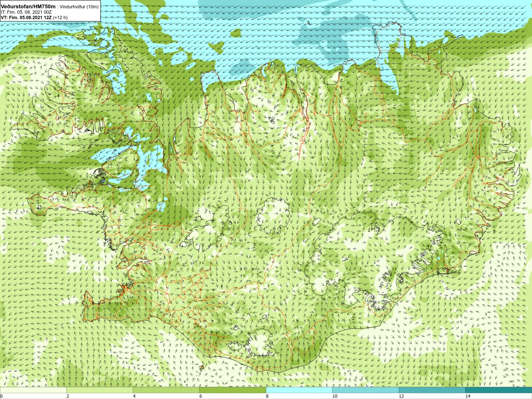The height and width of the screenshot is (399, 532).
Task: Click the legend value 2
Action: (x=68, y=396)
